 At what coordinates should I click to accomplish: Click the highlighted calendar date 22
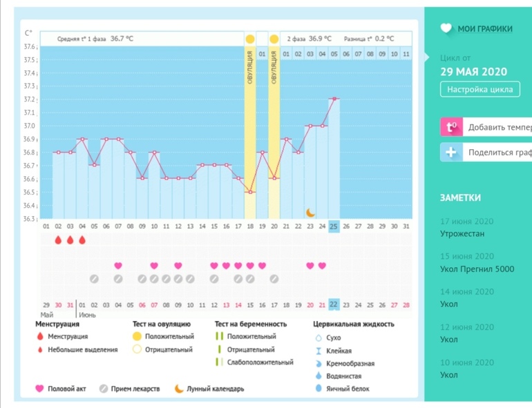pos(334,305)
